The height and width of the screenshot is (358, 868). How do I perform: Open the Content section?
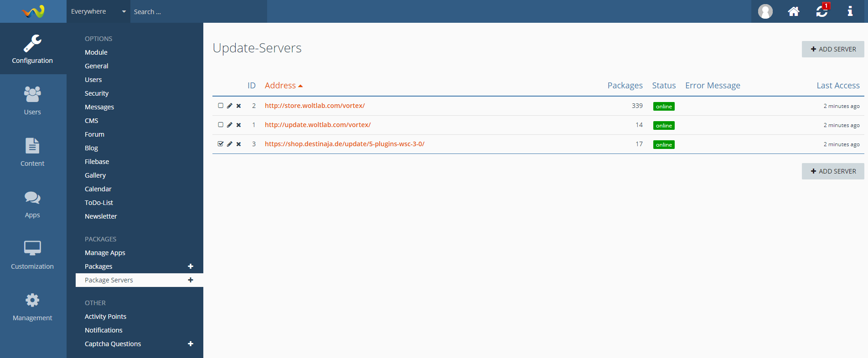(33, 152)
